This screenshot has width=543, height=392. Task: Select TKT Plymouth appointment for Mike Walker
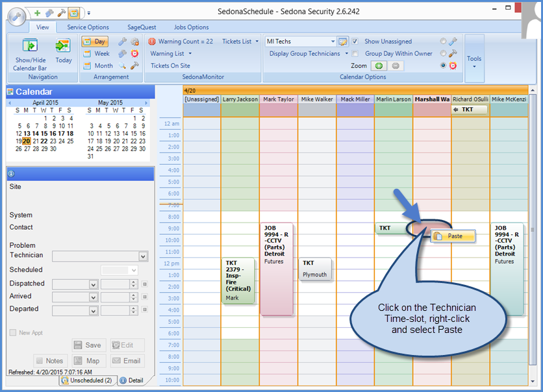(x=314, y=269)
